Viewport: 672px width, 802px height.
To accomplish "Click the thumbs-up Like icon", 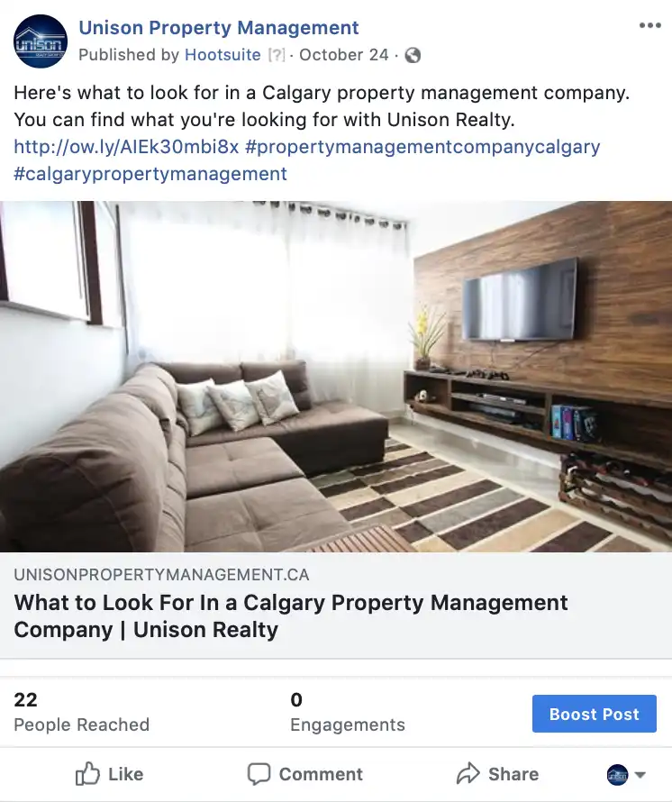I will tap(87, 774).
